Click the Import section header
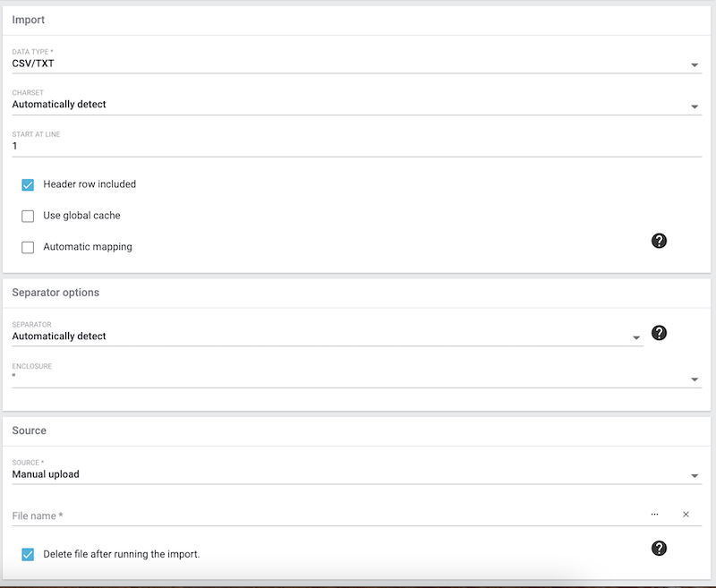Image resolution: width=716 pixels, height=588 pixels. click(29, 20)
